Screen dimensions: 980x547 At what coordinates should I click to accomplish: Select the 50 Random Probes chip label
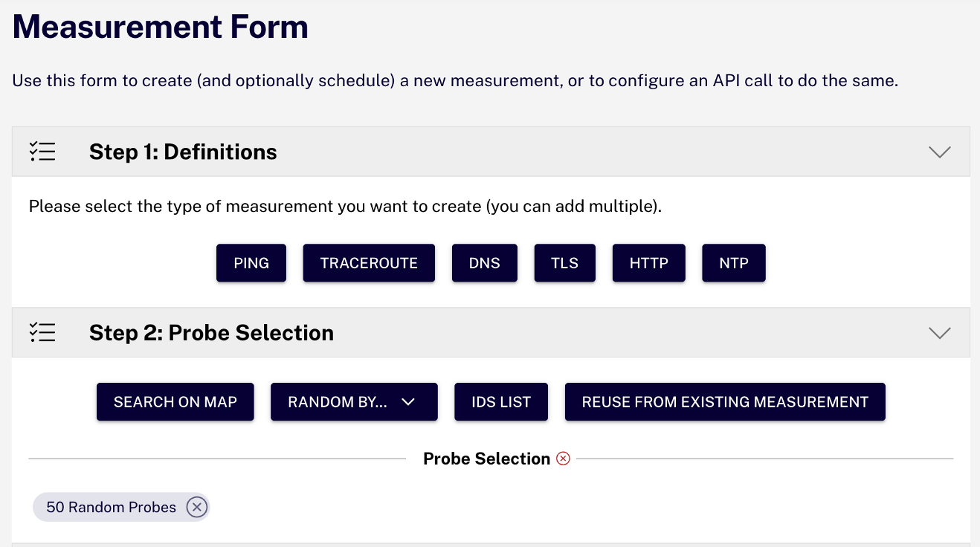point(111,508)
